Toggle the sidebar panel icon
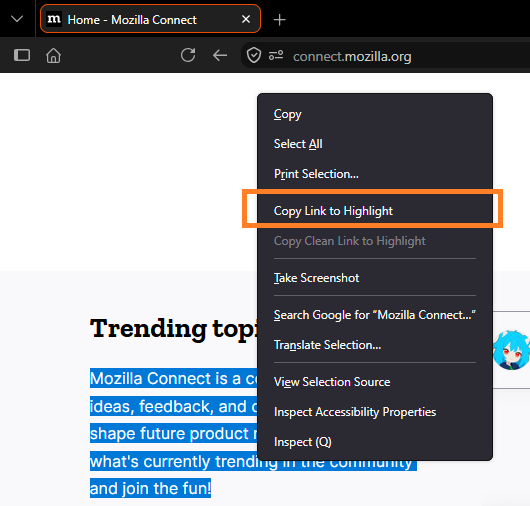The image size is (530, 506). (22, 55)
